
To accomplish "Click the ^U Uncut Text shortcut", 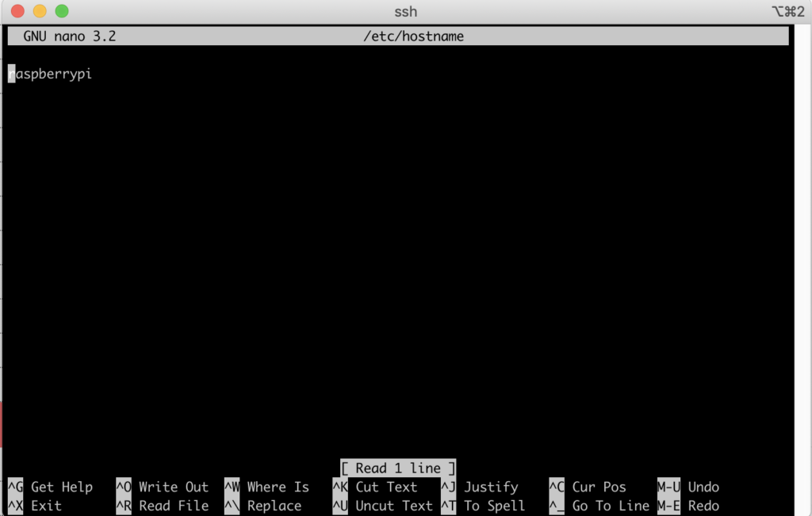I will pos(383,506).
